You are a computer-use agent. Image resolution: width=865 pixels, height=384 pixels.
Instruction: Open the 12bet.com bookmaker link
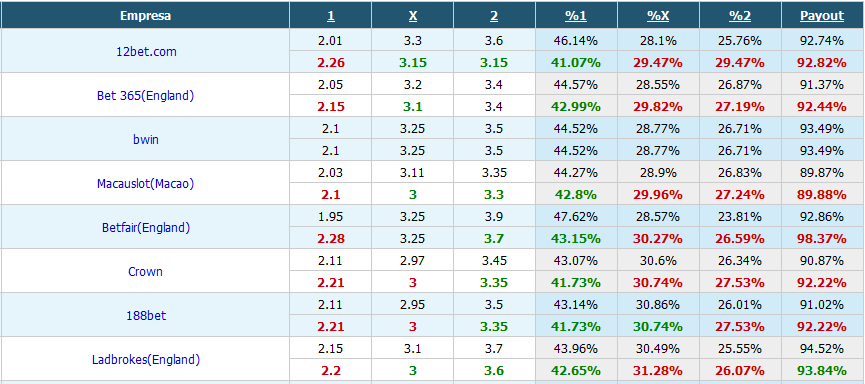coord(145,51)
